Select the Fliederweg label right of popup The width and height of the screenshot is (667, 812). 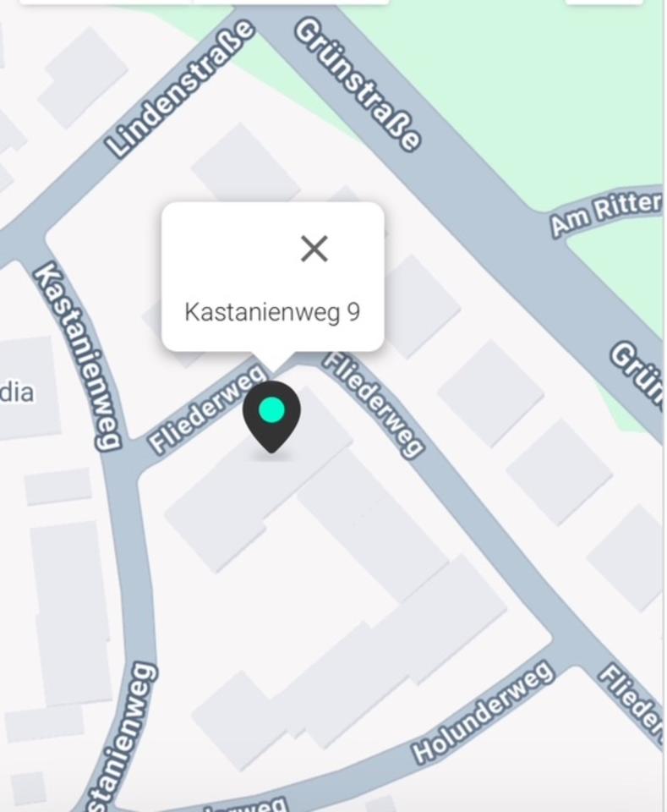coord(374,405)
